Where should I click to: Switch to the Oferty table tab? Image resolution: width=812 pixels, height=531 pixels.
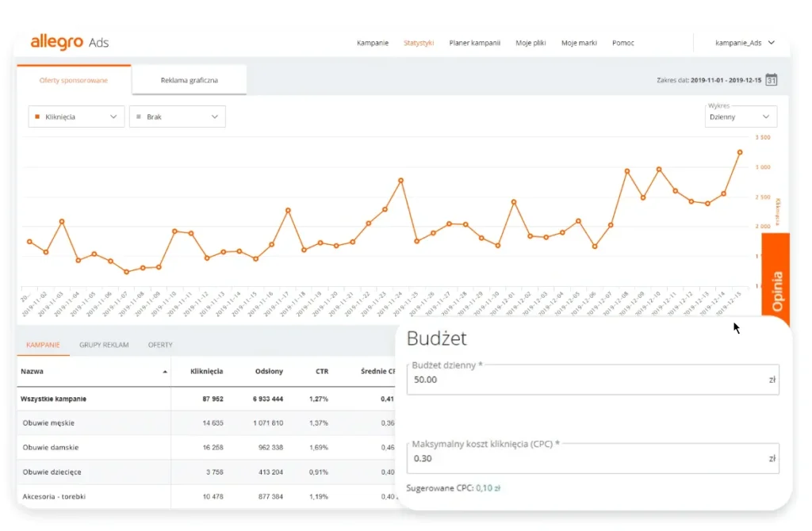160,345
